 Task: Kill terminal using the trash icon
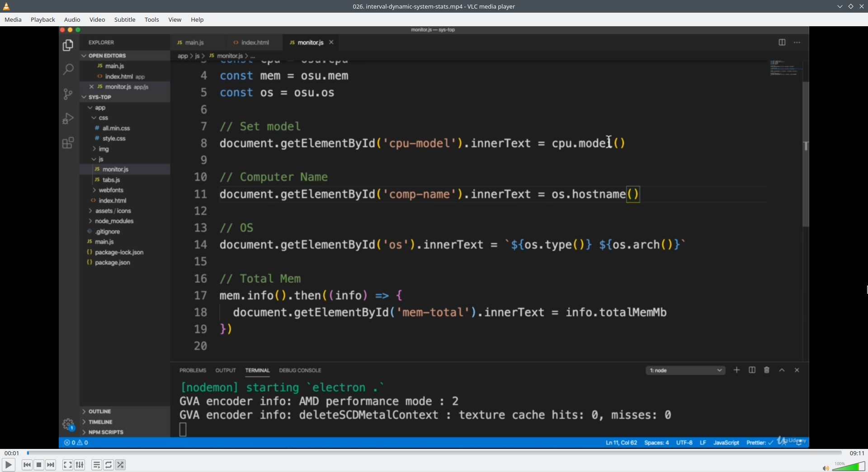[767, 370]
